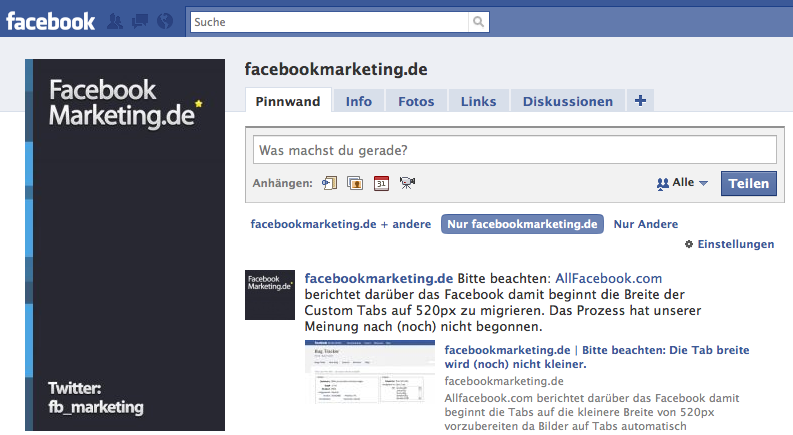Viewport: 793px width, 435px height.
Task: Click the Teilen button
Action: pos(748,183)
